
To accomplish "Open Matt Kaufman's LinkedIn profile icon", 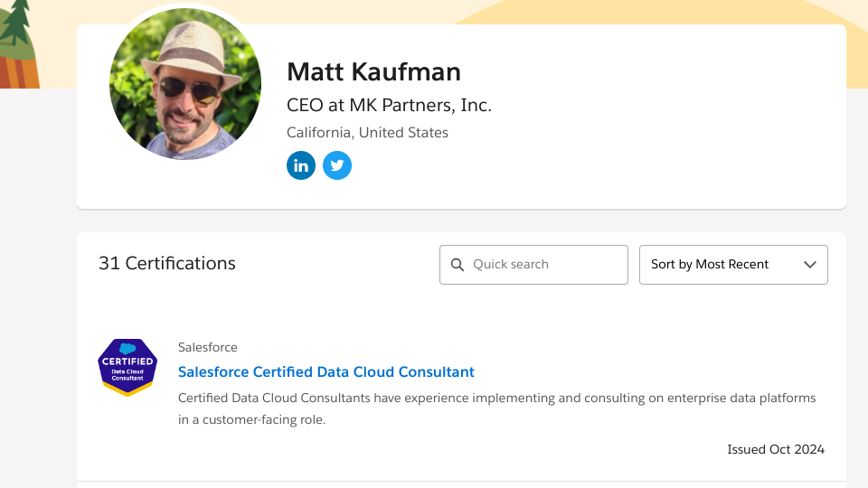I will click(x=301, y=165).
